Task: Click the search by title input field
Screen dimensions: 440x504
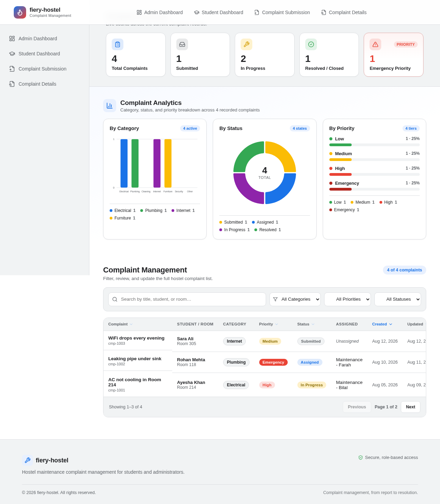Action: tap(187, 299)
